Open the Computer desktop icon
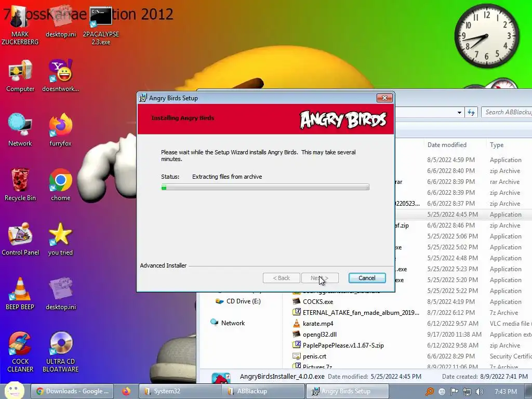This screenshot has width=532, height=399. (x=20, y=76)
